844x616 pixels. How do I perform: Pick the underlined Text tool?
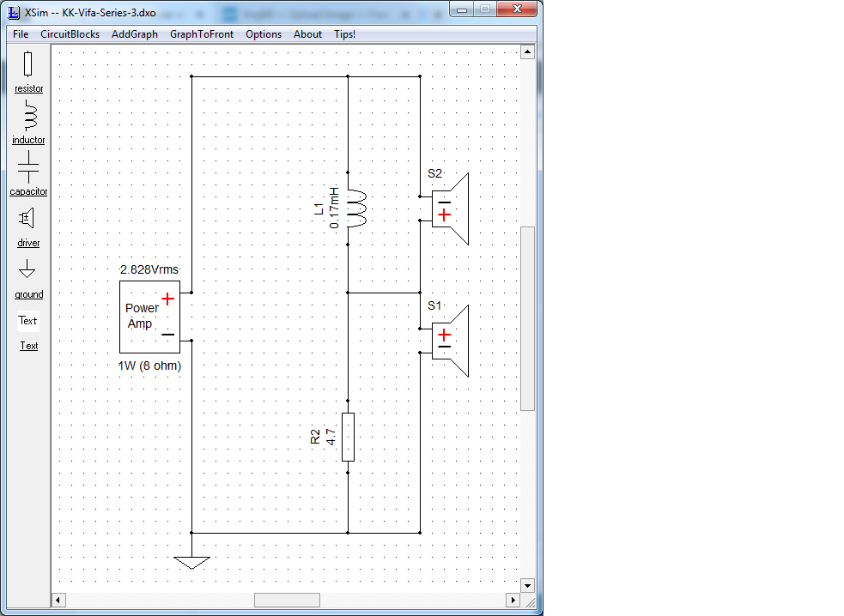click(x=29, y=346)
